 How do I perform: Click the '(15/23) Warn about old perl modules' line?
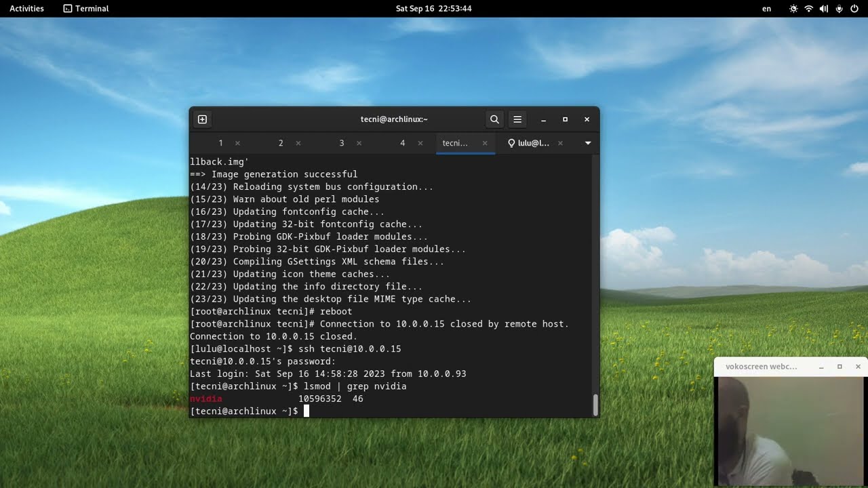(285, 199)
